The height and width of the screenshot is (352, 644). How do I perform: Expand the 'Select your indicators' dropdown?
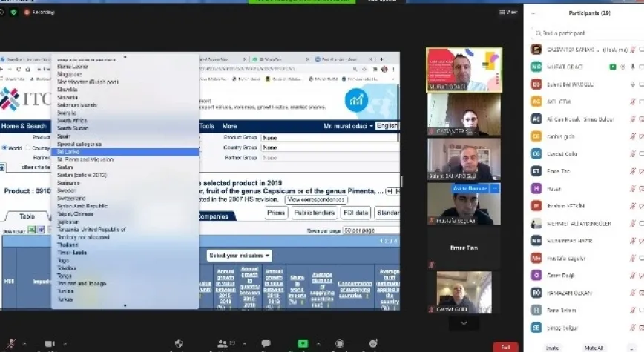click(x=239, y=256)
